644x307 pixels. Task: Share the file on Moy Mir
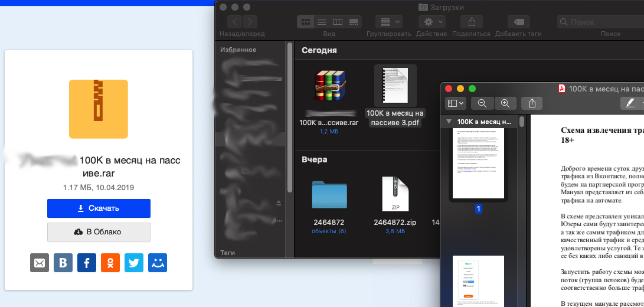(158, 263)
